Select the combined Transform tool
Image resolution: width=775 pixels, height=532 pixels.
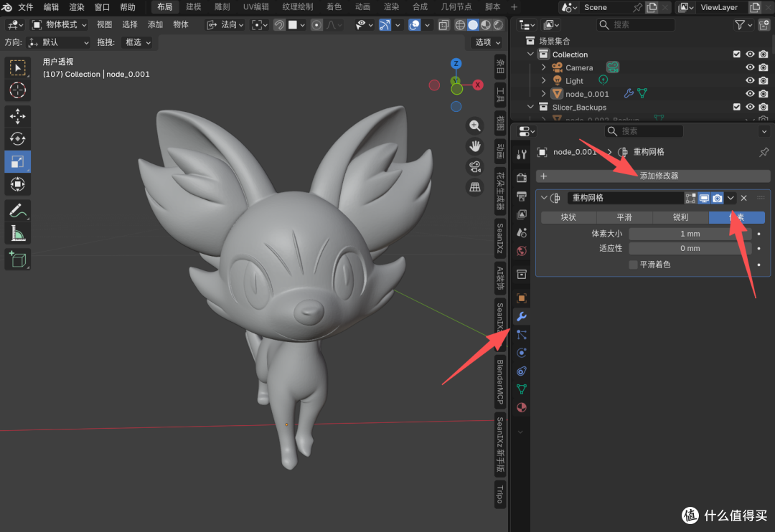coord(18,184)
